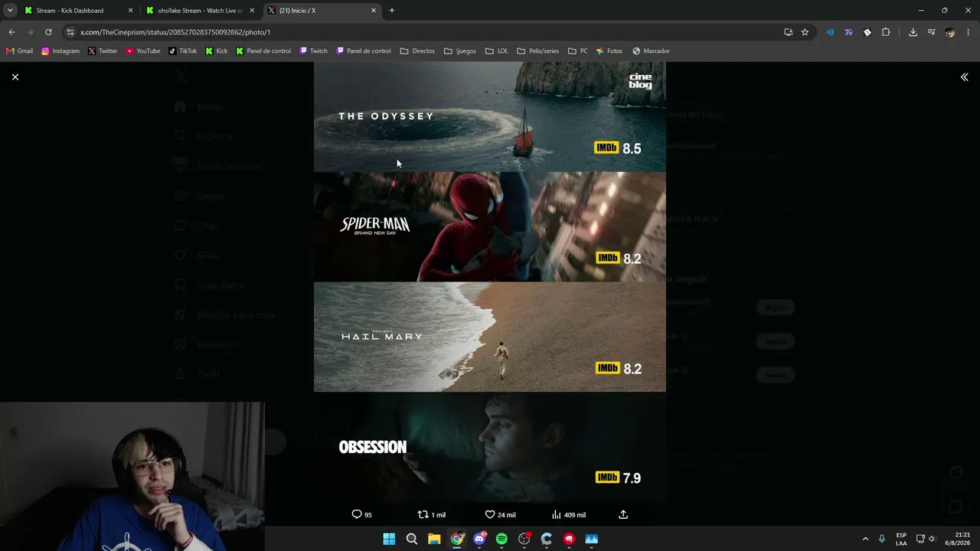
Task: View post analytics showing 409 mil
Action: (568, 514)
